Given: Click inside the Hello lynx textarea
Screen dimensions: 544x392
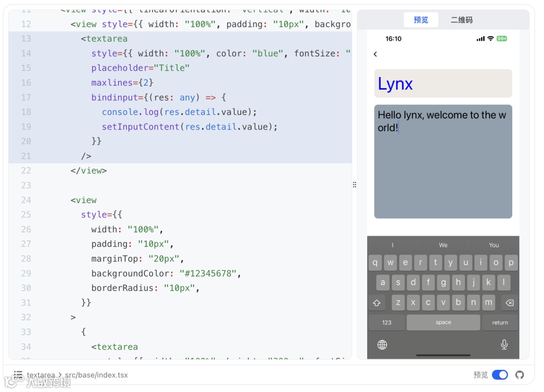Looking at the screenshot, I should point(443,161).
